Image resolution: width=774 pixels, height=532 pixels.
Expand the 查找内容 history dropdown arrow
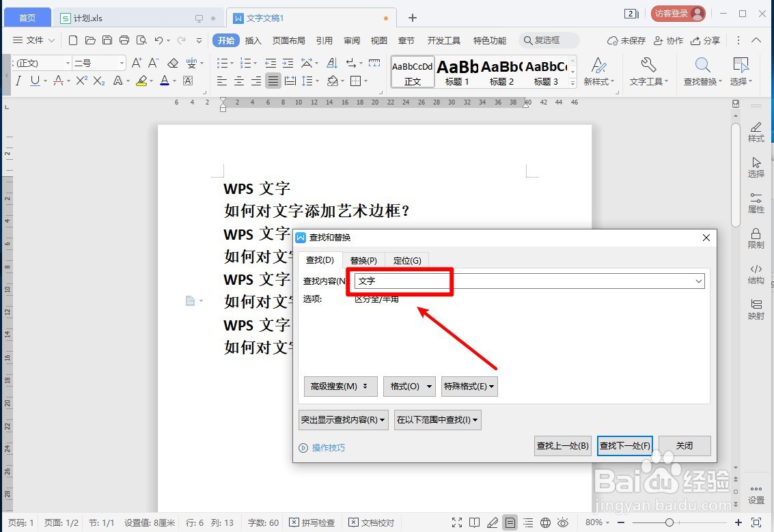[x=698, y=281]
